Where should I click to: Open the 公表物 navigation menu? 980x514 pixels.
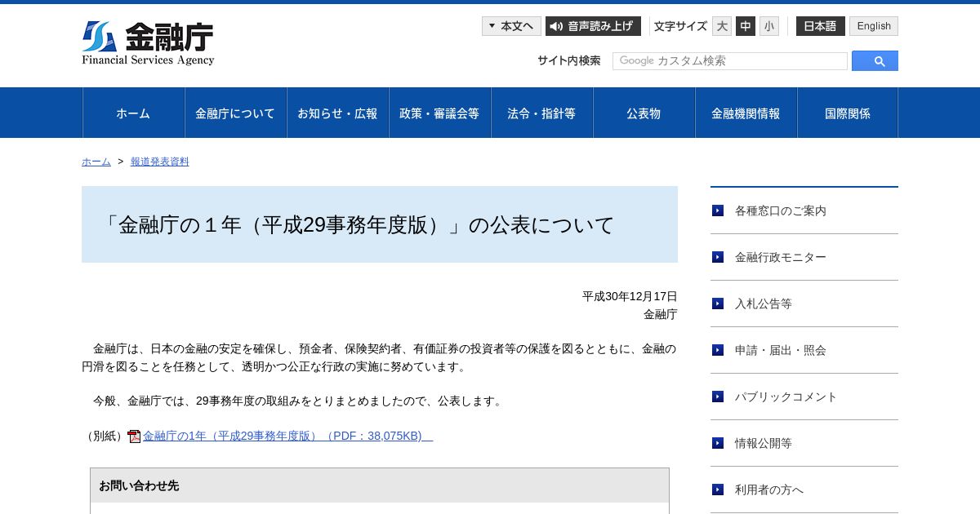pos(644,113)
